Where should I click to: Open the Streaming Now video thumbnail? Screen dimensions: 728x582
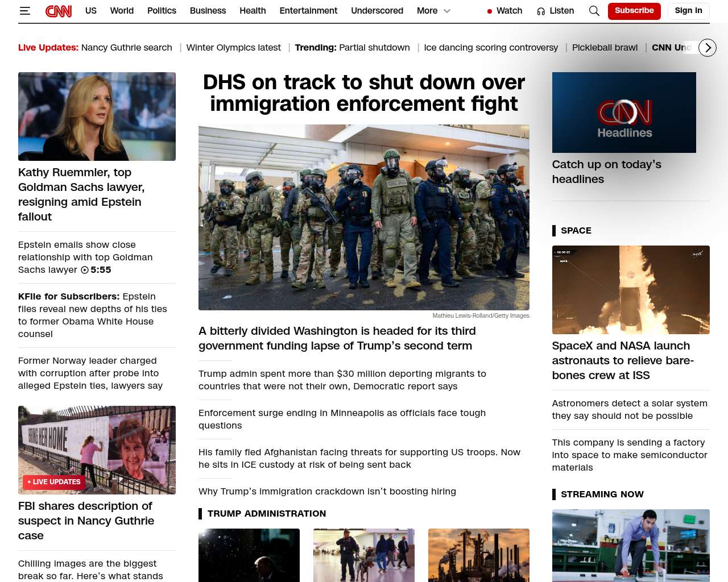(631, 546)
